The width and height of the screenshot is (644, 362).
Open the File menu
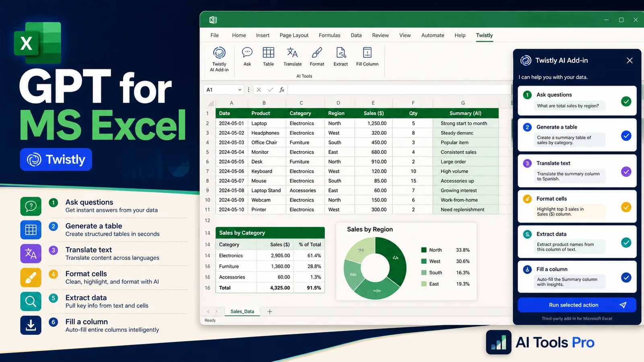point(215,35)
